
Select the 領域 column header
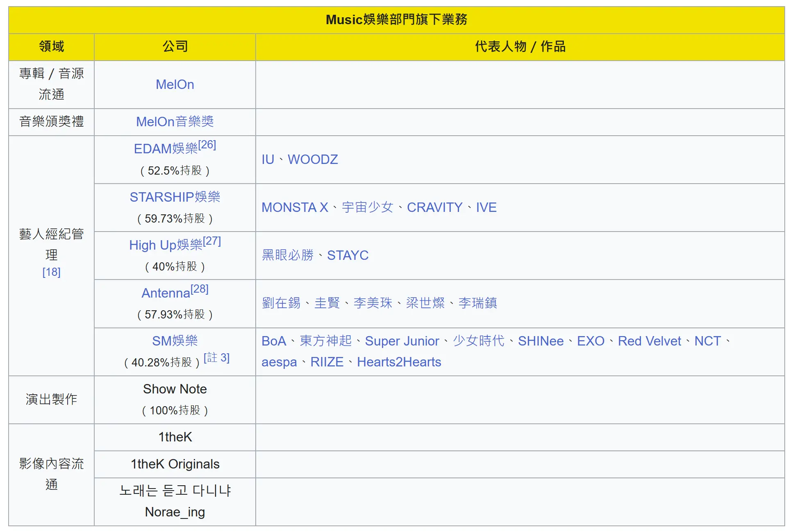point(52,47)
